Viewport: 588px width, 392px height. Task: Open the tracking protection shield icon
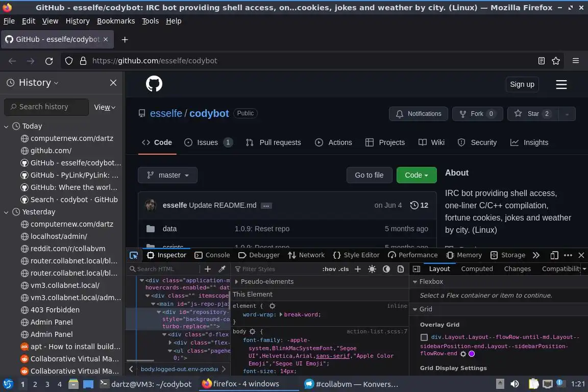pos(68,61)
